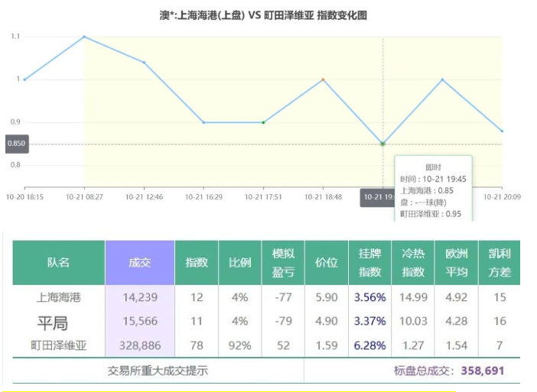This screenshot has height=392, width=537.
Task: Select the 町田泽维亚 team name in the table
Action: 58,345
